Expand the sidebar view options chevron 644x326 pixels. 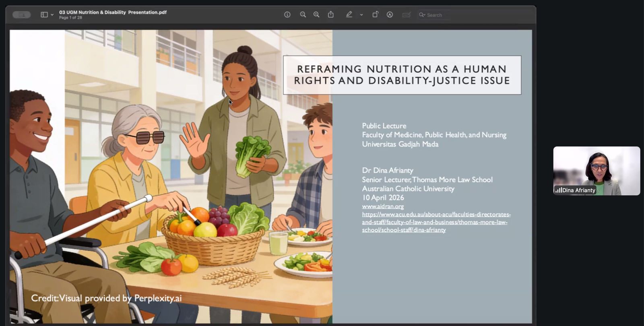(x=52, y=15)
